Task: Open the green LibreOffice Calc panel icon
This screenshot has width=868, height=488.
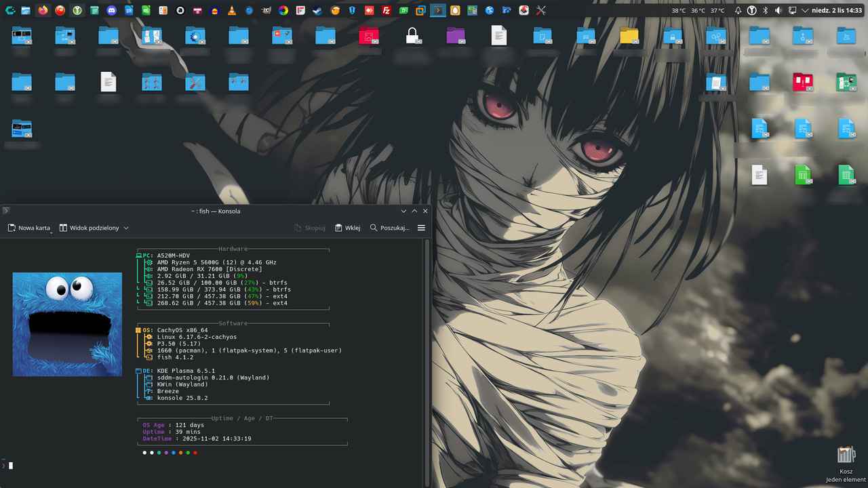Action: tap(146, 11)
